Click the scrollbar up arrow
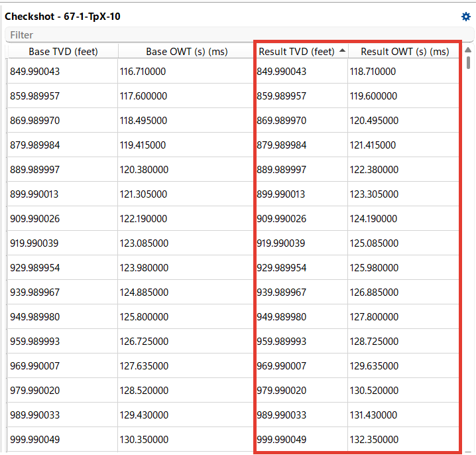Viewport: 476px width, 455px height. [468, 50]
